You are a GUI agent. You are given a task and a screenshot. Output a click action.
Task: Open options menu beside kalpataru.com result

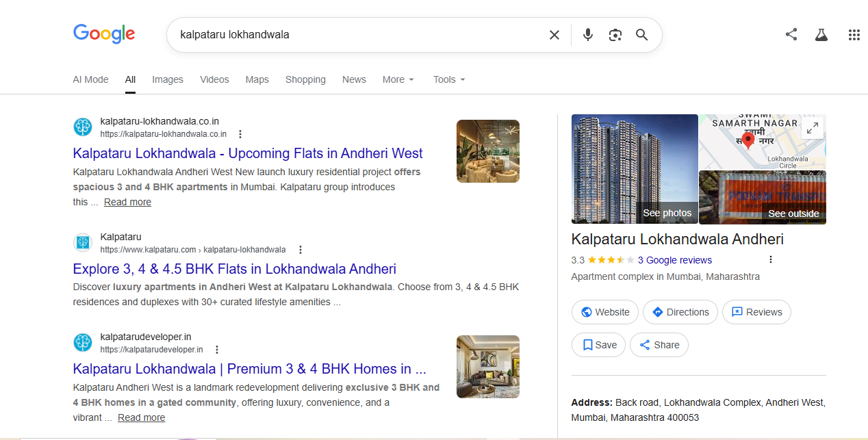300,250
